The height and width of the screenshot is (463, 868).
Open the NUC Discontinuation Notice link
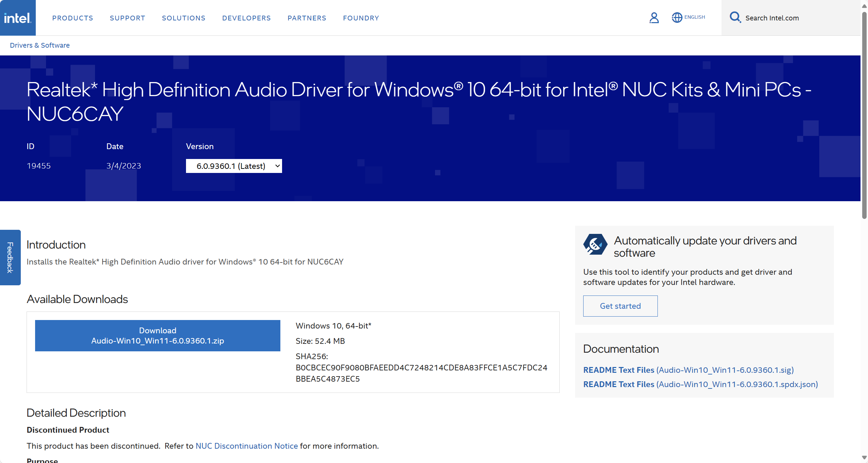(246, 446)
